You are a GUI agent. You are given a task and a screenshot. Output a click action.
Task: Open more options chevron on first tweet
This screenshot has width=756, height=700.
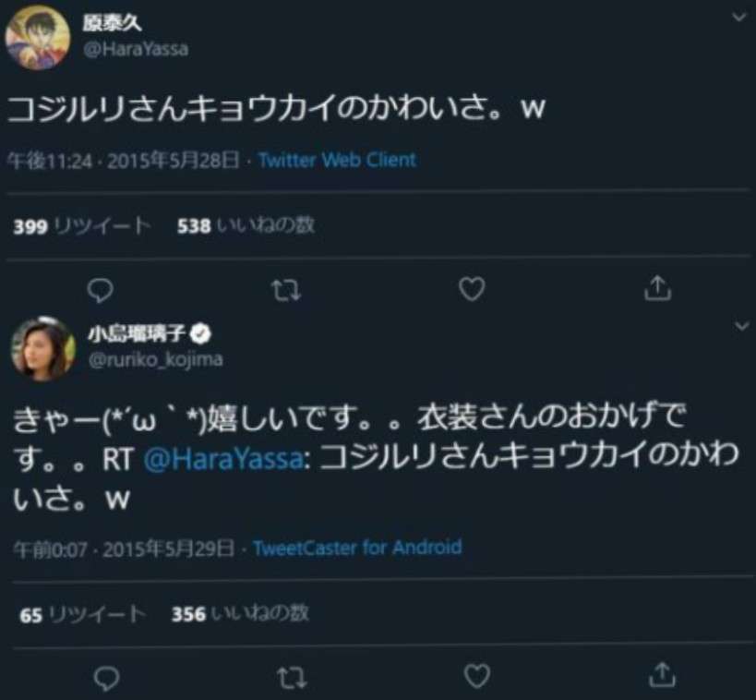click(x=738, y=18)
